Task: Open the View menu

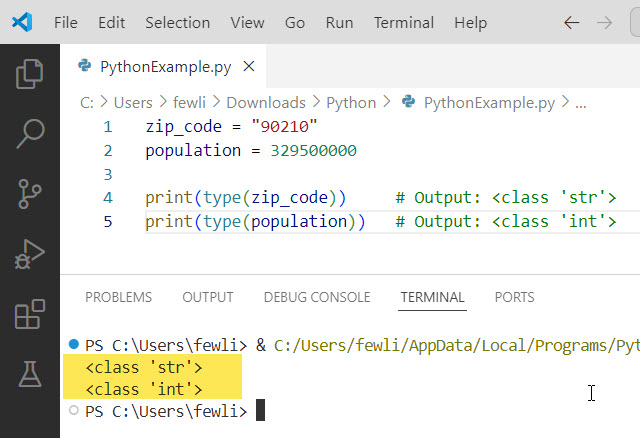Action: tap(247, 22)
